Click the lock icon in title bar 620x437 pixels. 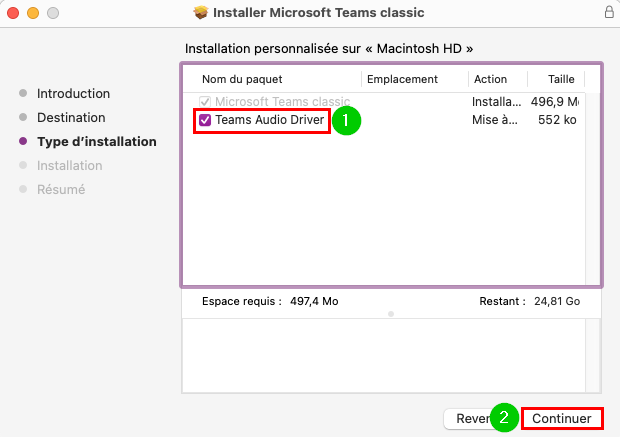pos(609,12)
